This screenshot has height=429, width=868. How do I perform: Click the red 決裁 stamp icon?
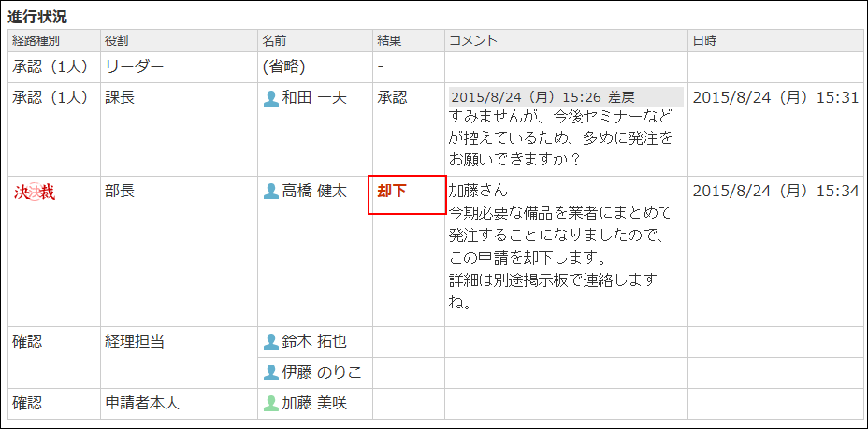(x=35, y=193)
